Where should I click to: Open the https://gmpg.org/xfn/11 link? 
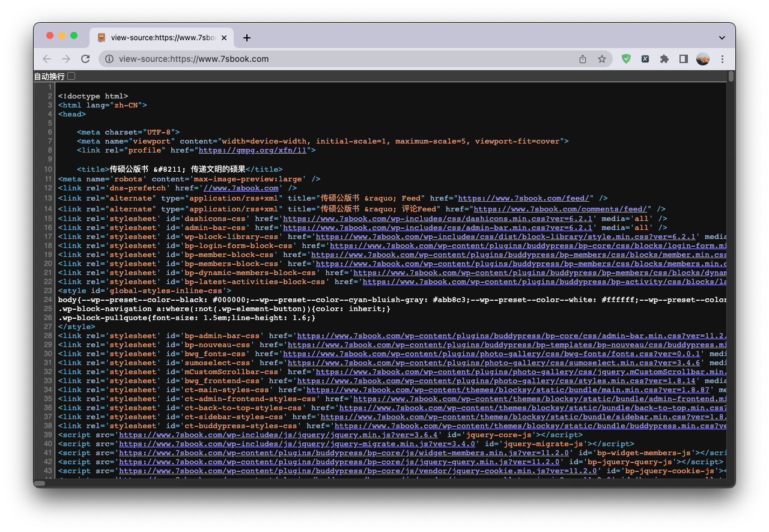(252, 150)
